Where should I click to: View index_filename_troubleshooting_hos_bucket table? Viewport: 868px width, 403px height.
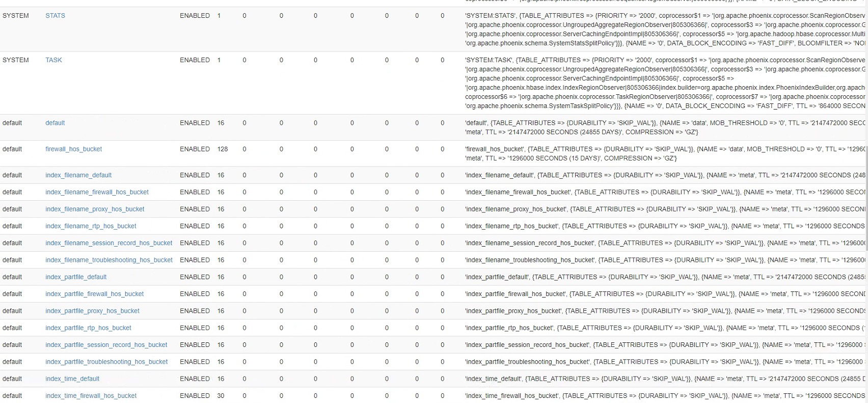108,260
